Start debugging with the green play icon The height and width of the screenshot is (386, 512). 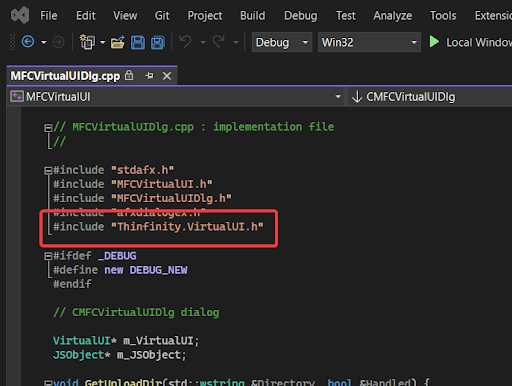click(434, 42)
